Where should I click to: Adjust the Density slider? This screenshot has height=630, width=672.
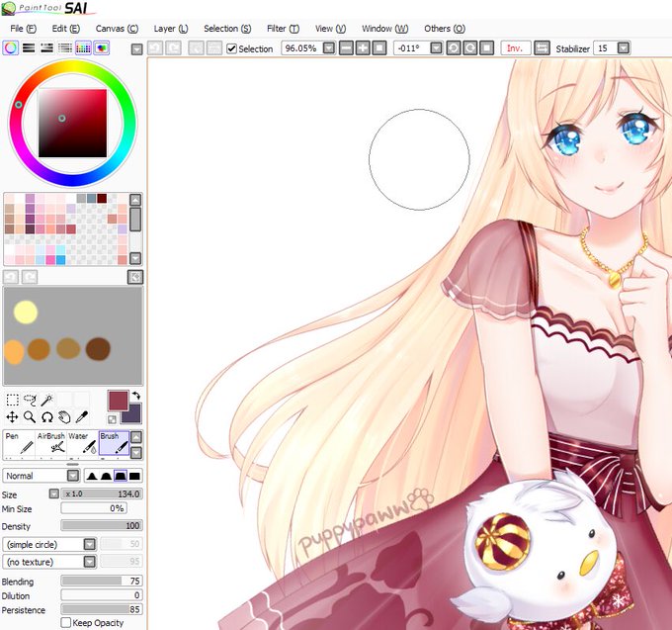102,525
